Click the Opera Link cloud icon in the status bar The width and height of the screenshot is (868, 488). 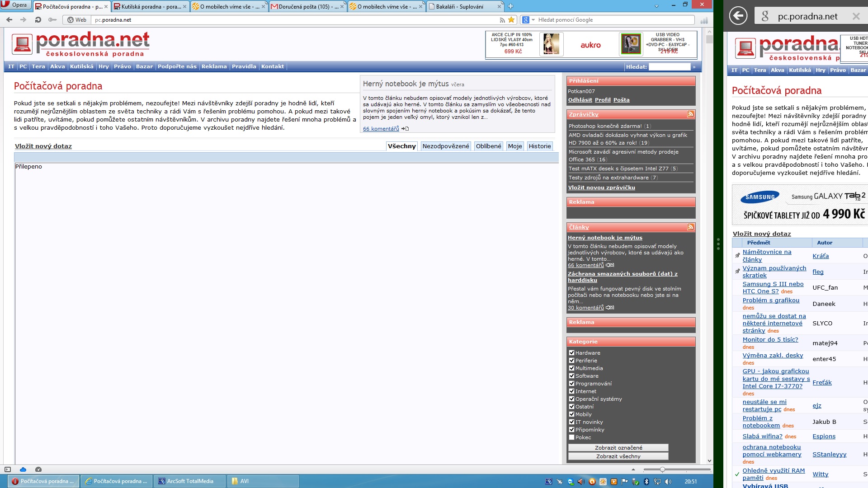23,469
